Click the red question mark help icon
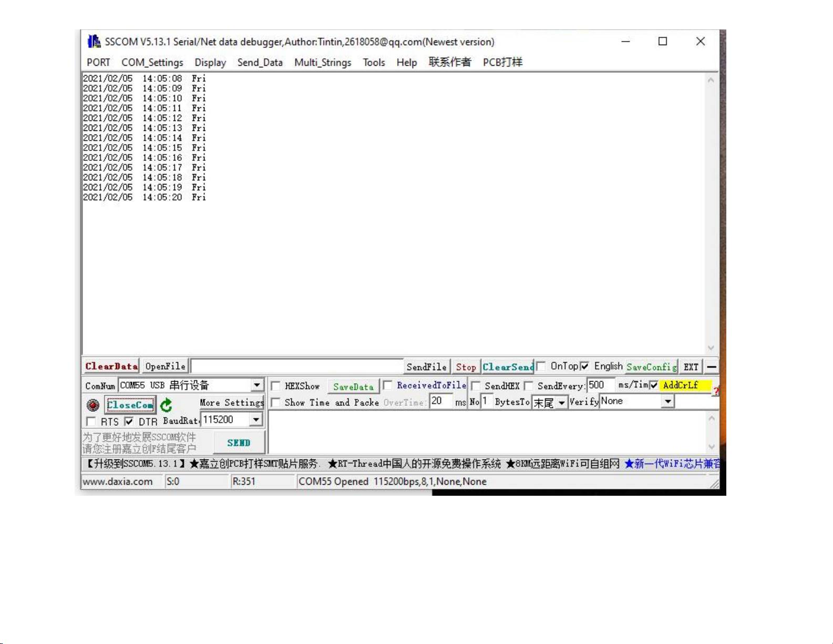Screen dimensions: 833x644 click(716, 391)
